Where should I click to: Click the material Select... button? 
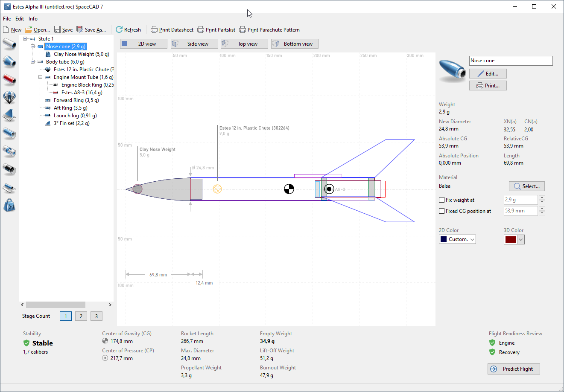[x=526, y=186]
